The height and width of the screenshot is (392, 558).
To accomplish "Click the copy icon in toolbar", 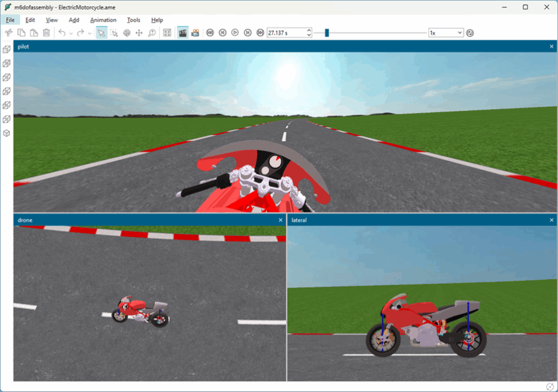I will [21, 33].
